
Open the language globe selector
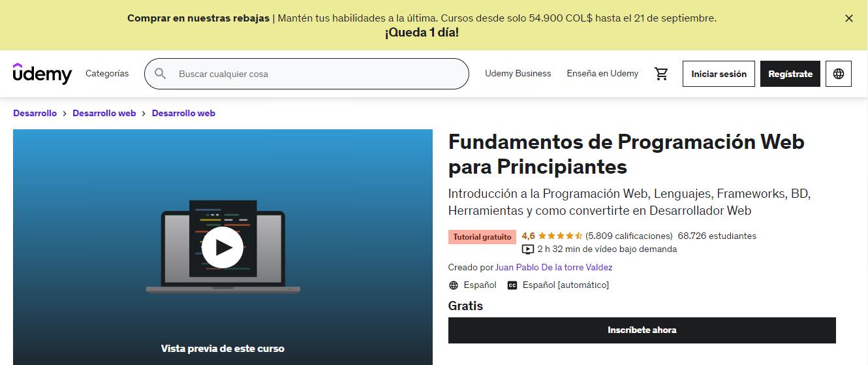[839, 74]
